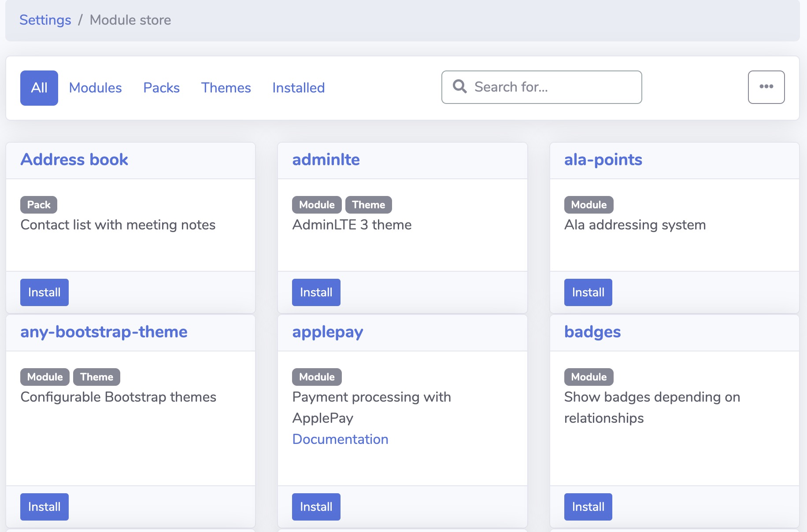Screen dimensions: 807x532
Task: Switch to the Themes tab
Action: [x=226, y=88]
